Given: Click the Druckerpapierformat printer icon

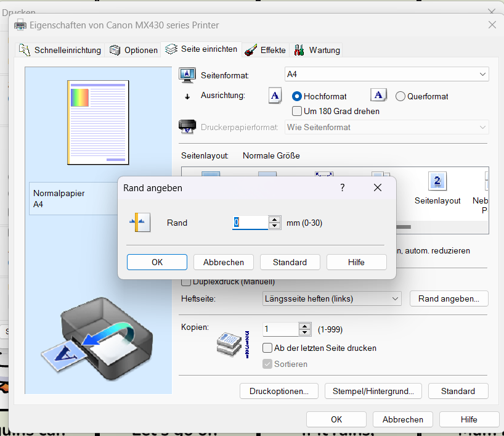Looking at the screenshot, I should pos(187,126).
